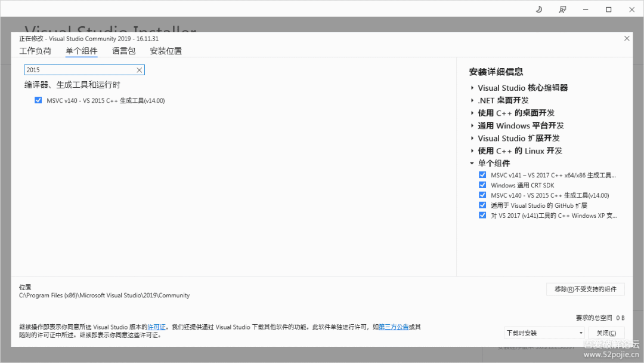The width and height of the screenshot is (644, 363).
Task: Expand 通用 Windows 平台开发 node
Action: click(x=472, y=125)
